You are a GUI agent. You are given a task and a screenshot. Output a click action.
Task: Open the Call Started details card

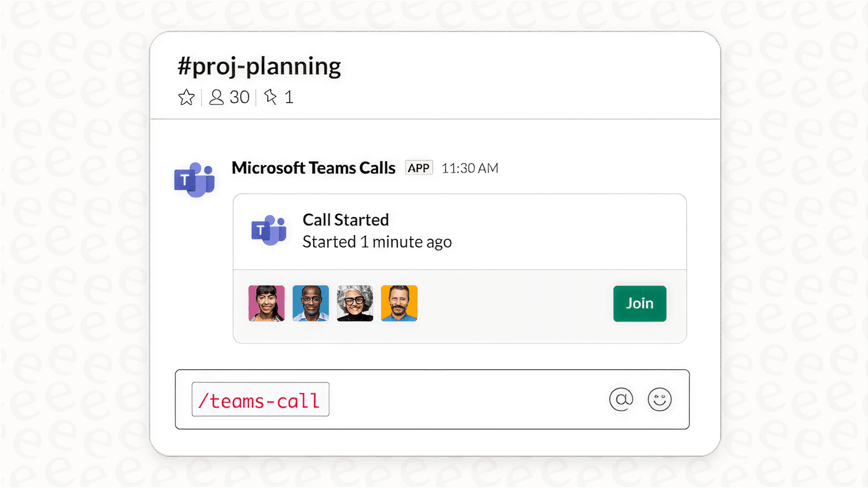point(346,219)
